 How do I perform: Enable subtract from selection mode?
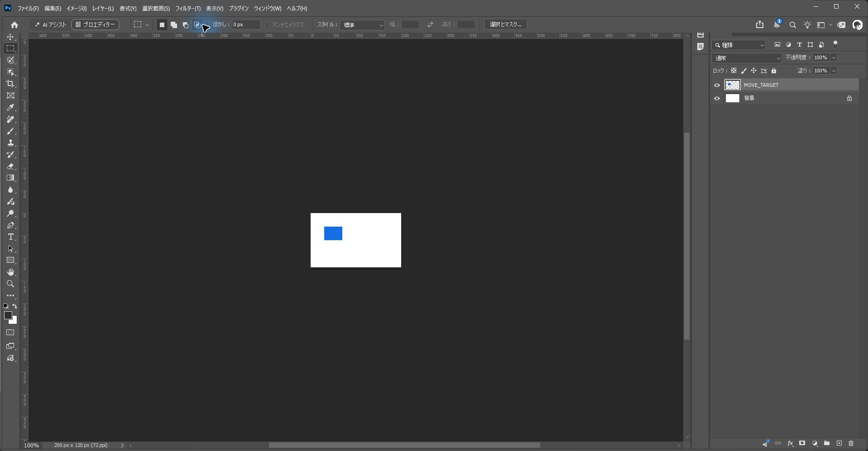pyautogui.click(x=185, y=25)
